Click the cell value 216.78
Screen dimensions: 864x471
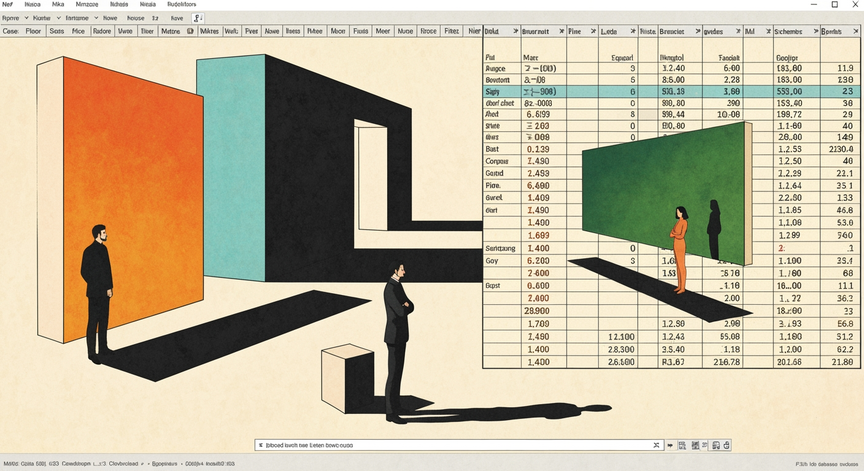tap(726, 362)
